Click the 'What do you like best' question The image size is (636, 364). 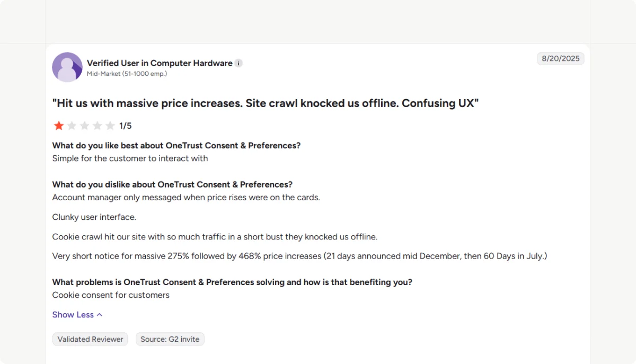click(176, 146)
